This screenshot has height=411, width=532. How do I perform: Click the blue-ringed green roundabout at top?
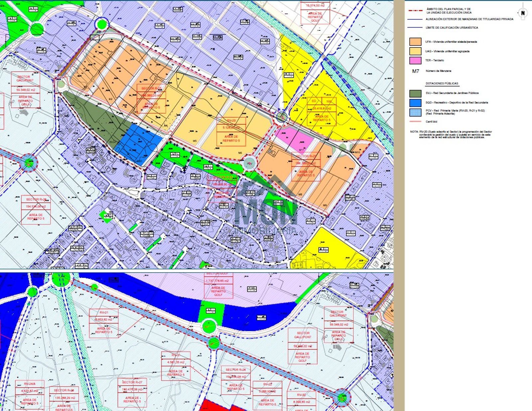pyautogui.click(x=101, y=24)
